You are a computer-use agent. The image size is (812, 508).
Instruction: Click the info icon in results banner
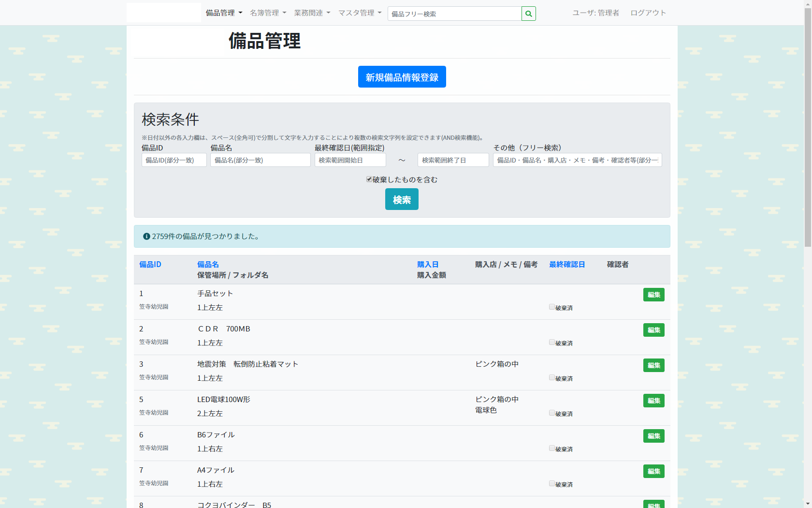[x=146, y=237]
